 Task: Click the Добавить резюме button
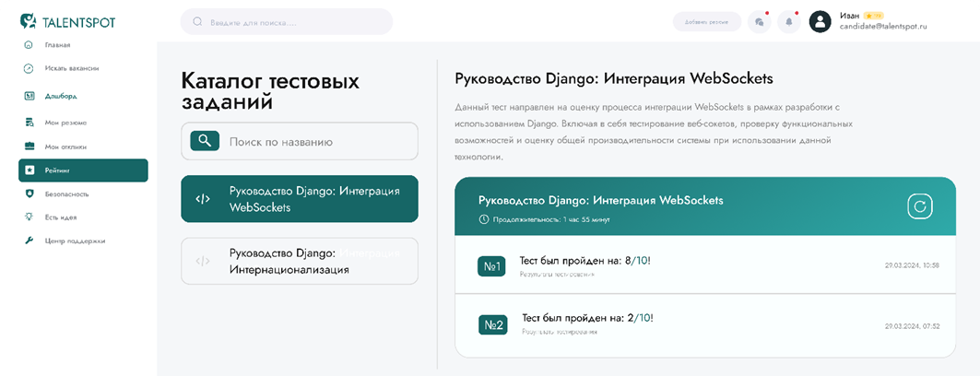click(x=707, y=22)
